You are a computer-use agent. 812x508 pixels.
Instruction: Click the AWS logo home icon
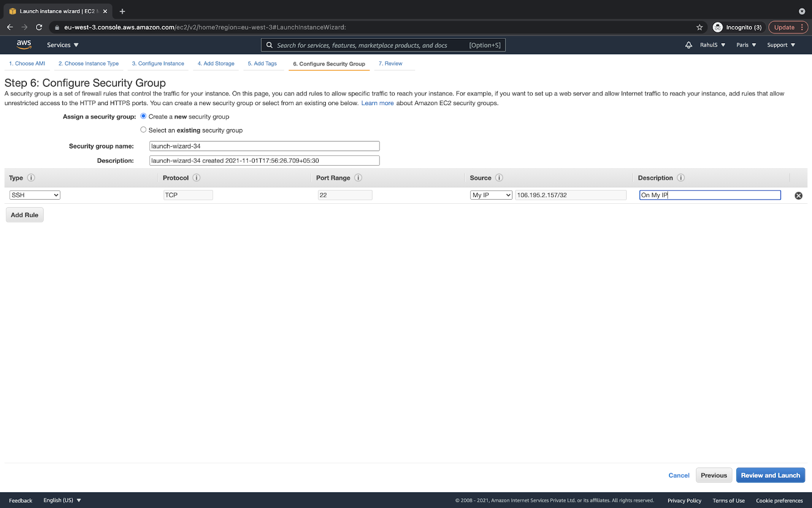point(24,45)
